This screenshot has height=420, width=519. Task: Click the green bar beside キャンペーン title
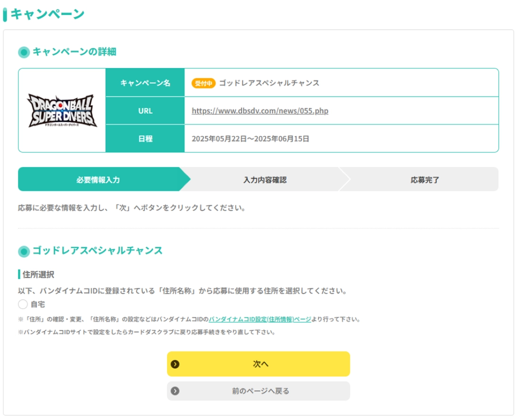[x=5, y=14]
